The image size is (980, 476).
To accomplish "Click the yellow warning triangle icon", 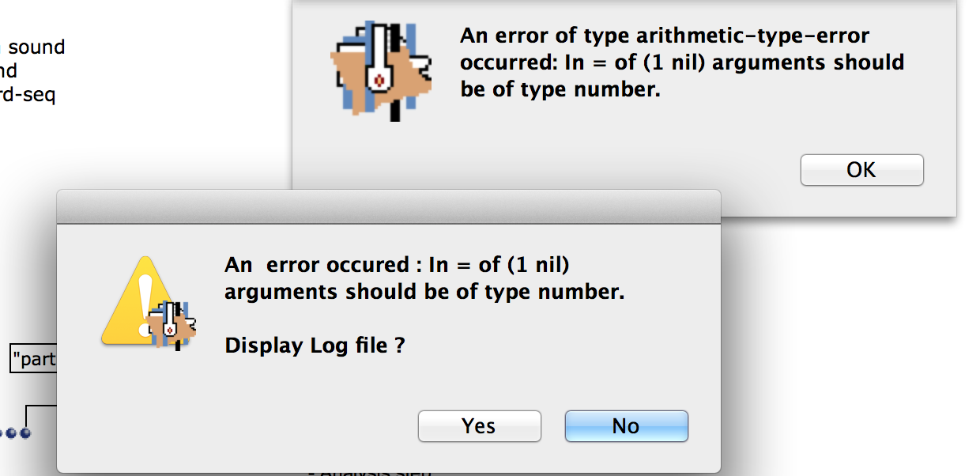I will click(x=136, y=302).
